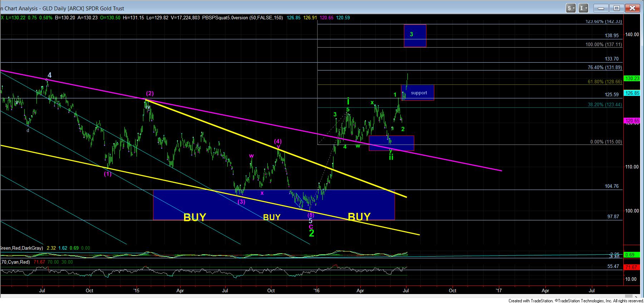Click the 61.80% (128.66) Fibonacci level label

coord(605,82)
